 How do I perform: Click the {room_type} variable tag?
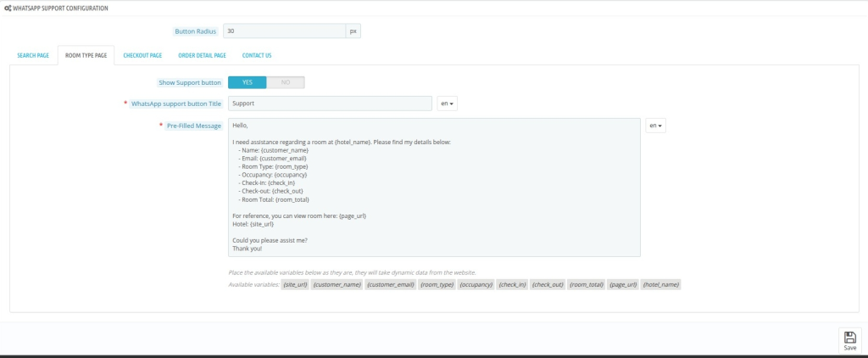pyautogui.click(x=437, y=285)
